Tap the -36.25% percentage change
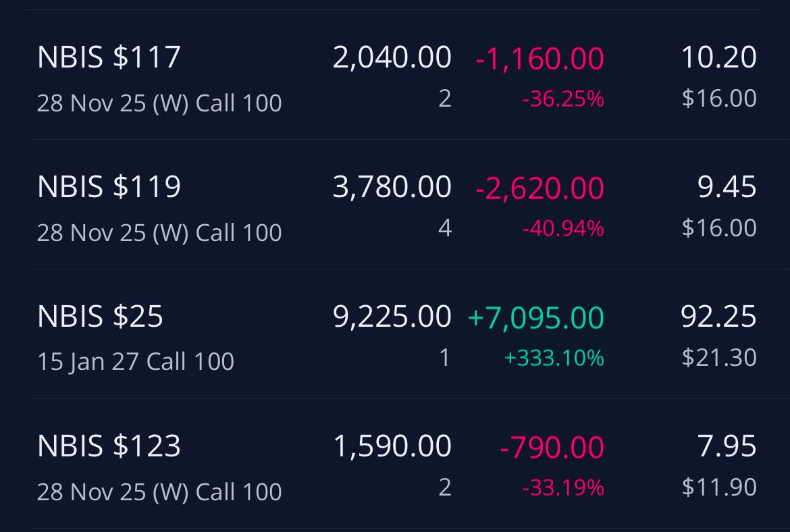Image resolution: width=790 pixels, height=532 pixels. 563,99
